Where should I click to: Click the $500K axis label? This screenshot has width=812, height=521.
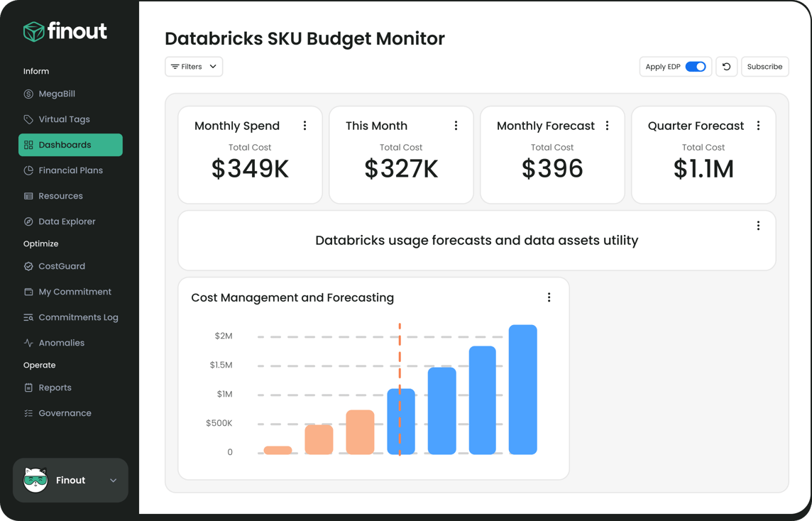click(219, 423)
